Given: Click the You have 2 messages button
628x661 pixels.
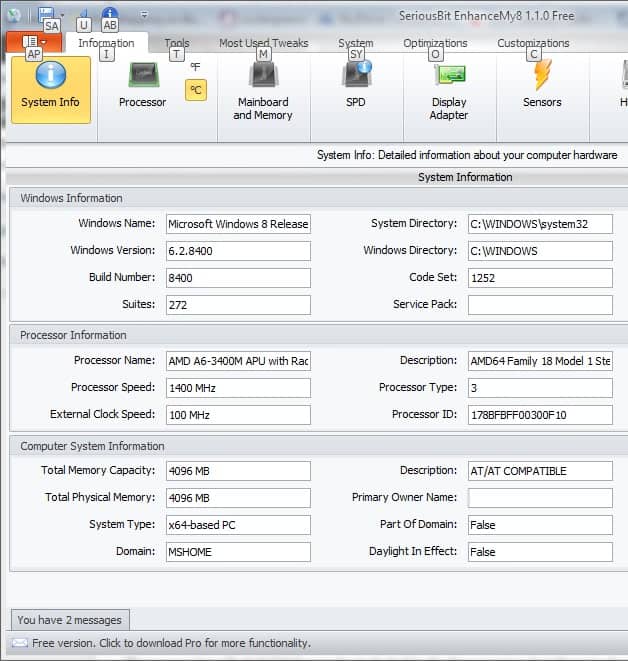Looking at the screenshot, I should pyautogui.click(x=70, y=620).
